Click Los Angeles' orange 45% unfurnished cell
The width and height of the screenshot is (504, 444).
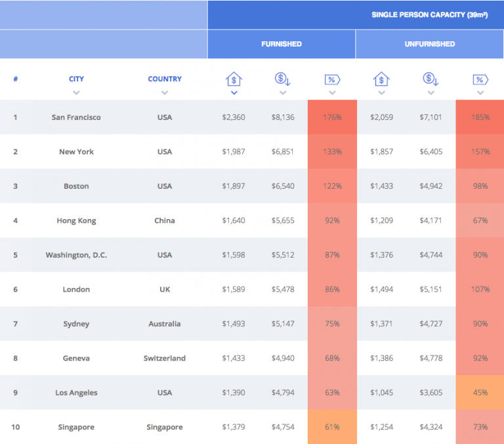(480, 393)
